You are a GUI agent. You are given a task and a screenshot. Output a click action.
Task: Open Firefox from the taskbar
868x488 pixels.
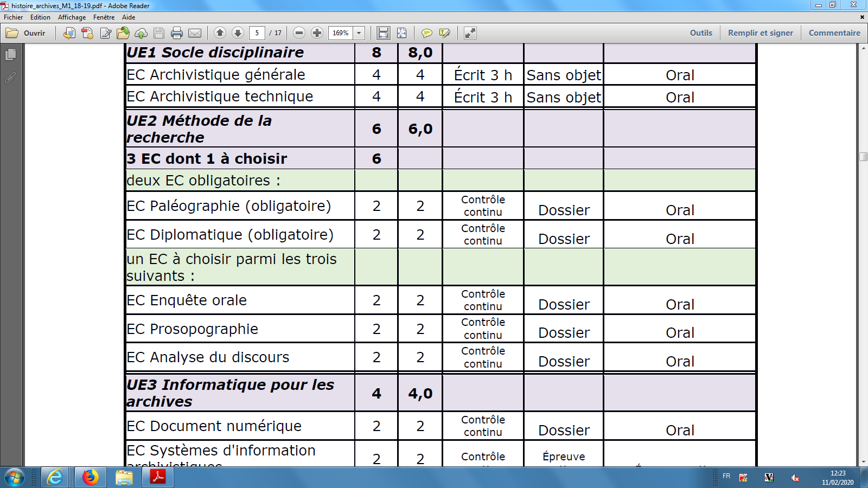90,477
